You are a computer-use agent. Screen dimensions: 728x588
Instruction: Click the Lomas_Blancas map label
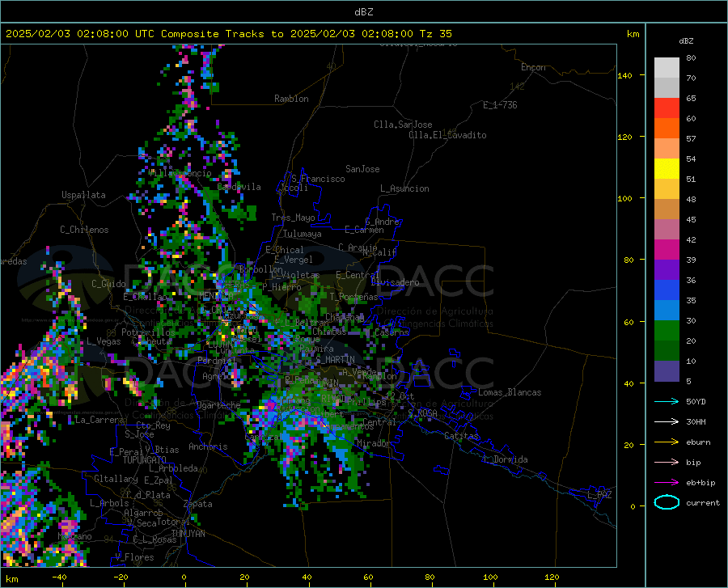510,392
